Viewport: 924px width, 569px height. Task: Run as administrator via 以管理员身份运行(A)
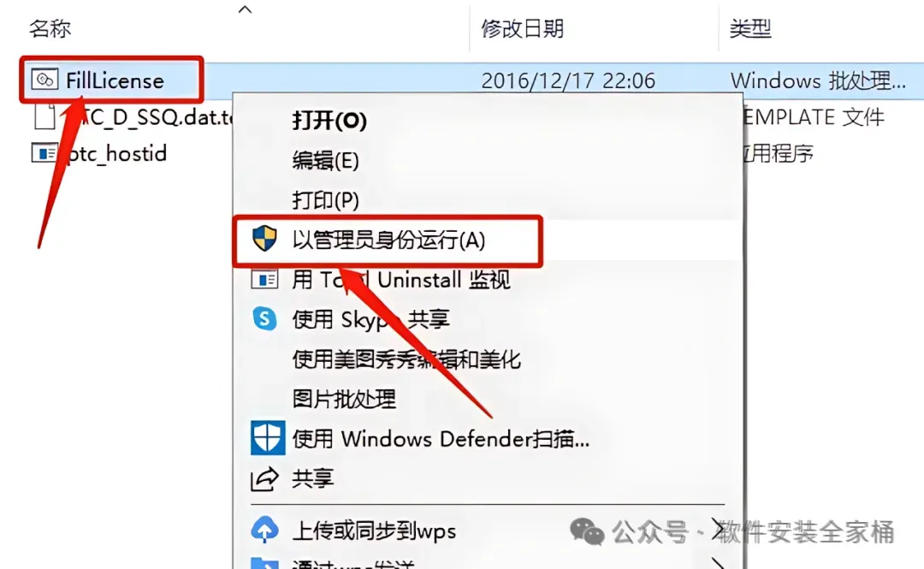tap(388, 240)
